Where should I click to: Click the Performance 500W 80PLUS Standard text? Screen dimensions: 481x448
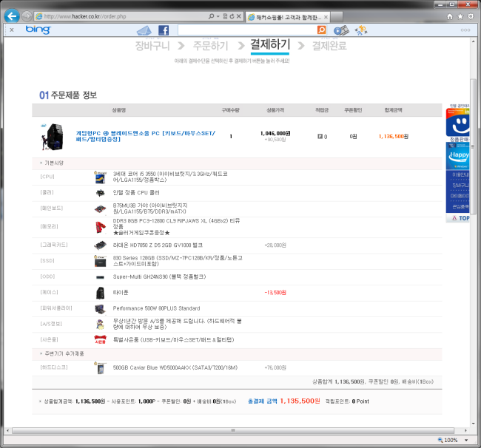point(156,308)
